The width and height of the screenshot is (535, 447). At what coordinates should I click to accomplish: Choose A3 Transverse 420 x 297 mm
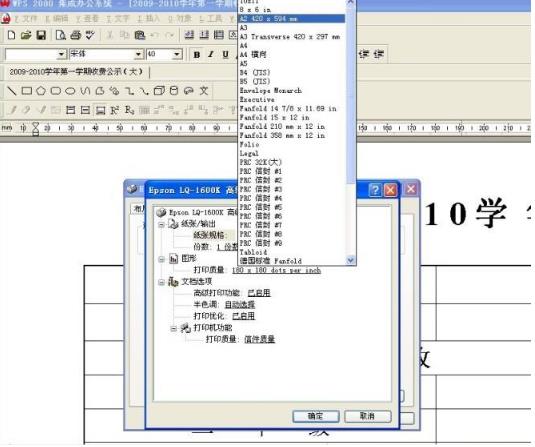290,37
